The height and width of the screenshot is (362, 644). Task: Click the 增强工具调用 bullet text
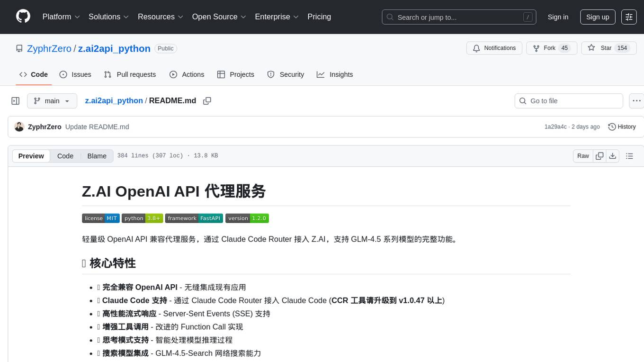coord(170,327)
